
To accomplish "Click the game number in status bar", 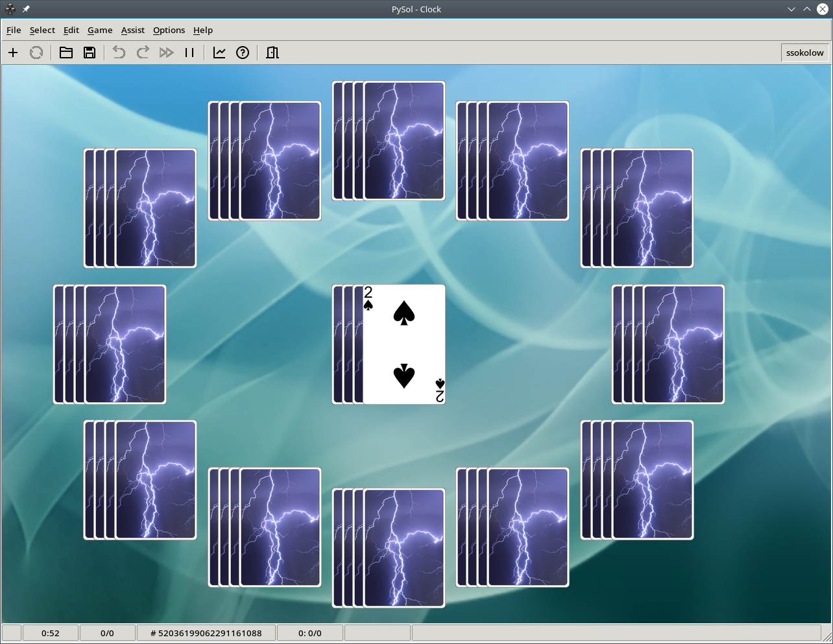I will pyautogui.click(x=206, y=633).
